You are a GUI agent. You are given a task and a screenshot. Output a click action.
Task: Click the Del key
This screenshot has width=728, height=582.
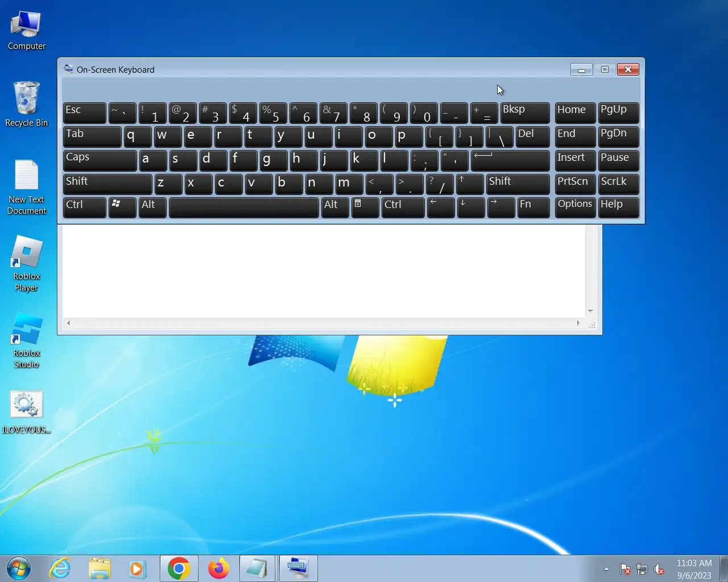pos(533,137)
